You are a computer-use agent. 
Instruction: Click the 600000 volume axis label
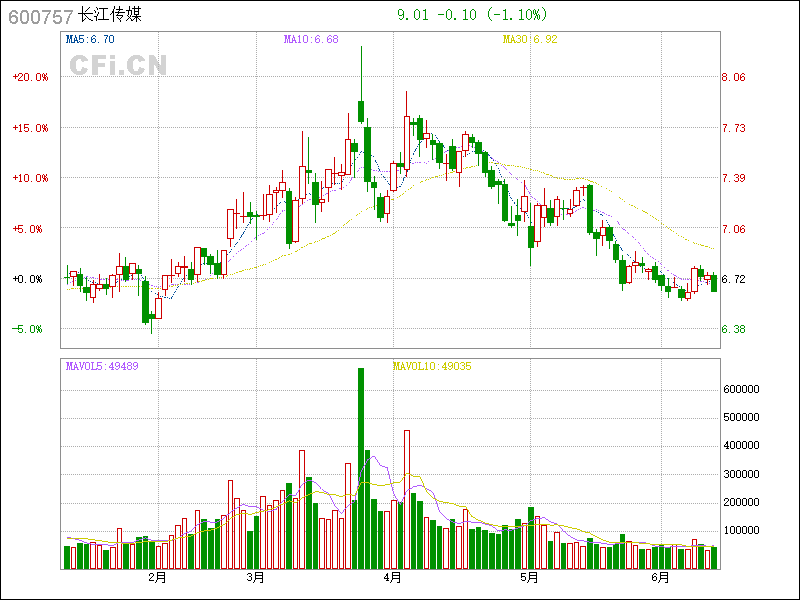745,389
